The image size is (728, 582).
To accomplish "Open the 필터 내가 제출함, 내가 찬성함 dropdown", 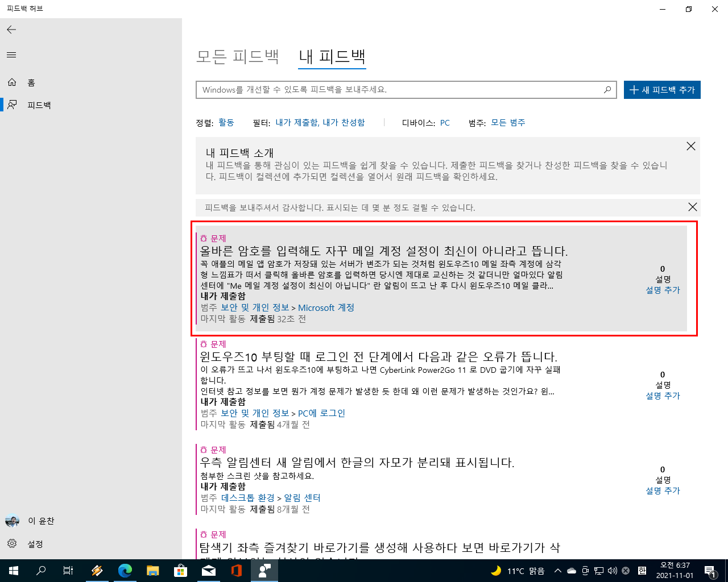I will coord(320,122).
